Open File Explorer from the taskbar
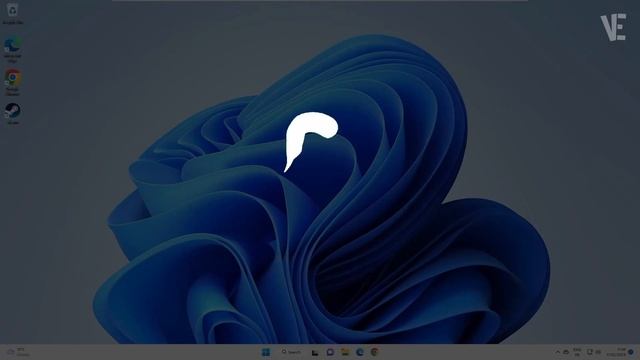This screenshot has width=640, height=360. click(x=345, y=352)
